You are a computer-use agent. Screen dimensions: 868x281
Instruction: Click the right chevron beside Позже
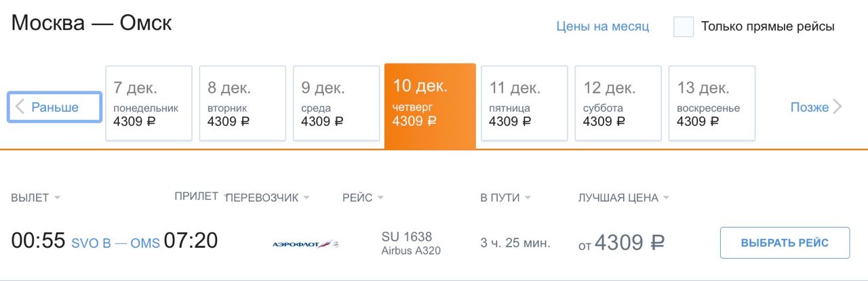tap(837, 107)
